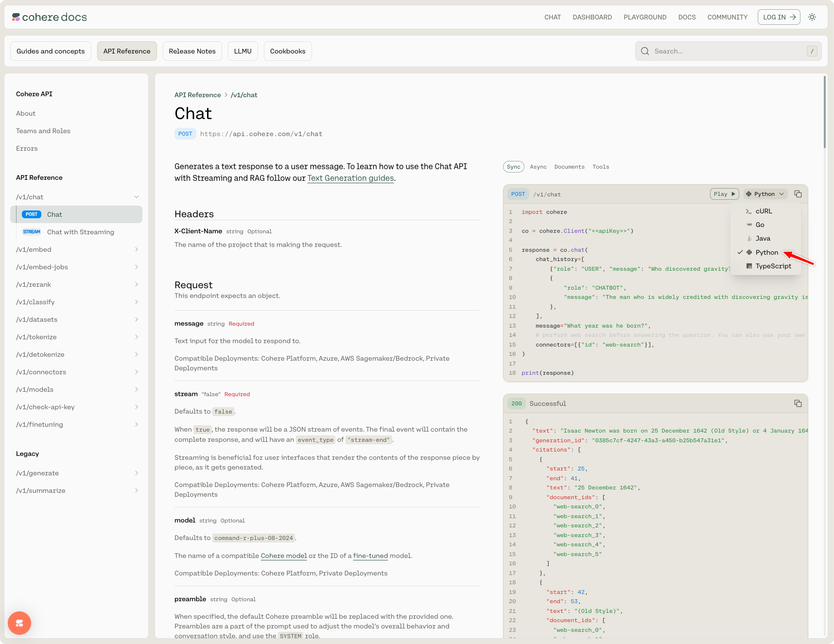Pick Java from the language dropdown
The width and height of the screenshot is (834, 644).
(763, 239)
